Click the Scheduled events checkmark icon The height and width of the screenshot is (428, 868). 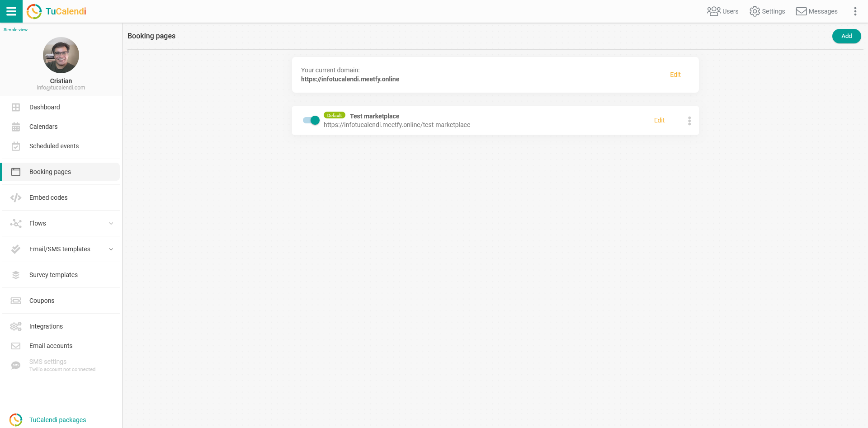coord(16,146)
